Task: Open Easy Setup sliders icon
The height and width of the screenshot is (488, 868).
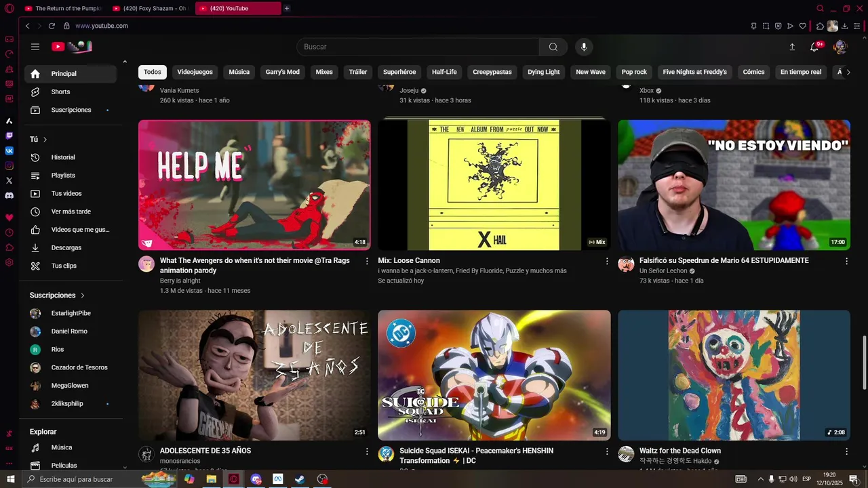Action: (857, 26)
